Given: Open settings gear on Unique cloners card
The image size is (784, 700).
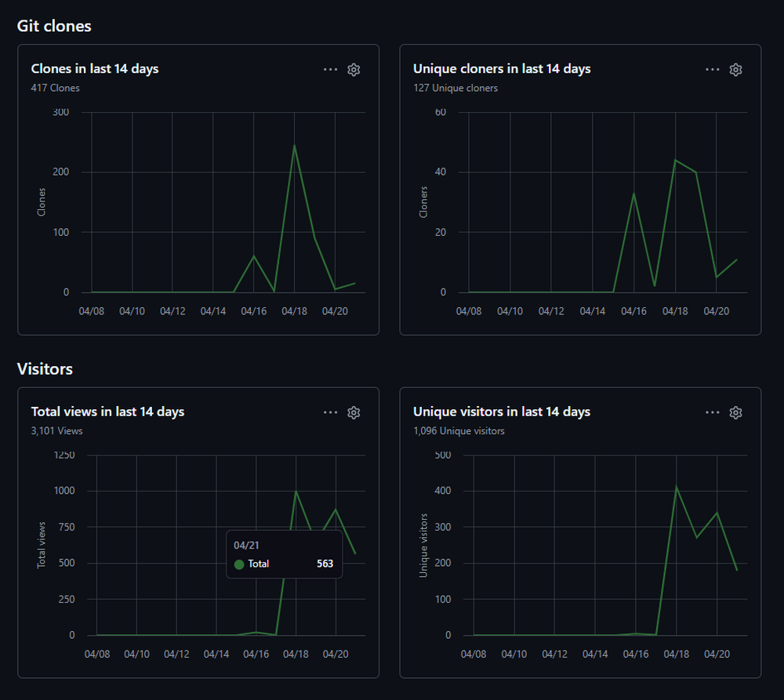Looking at the screenshot, I should click(735, 70).
